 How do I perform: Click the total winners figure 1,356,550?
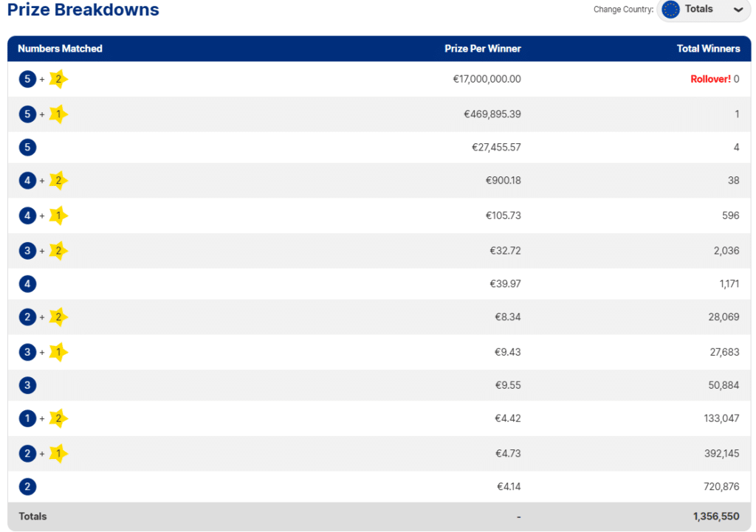pyautogui.click(x=716, y=517)
